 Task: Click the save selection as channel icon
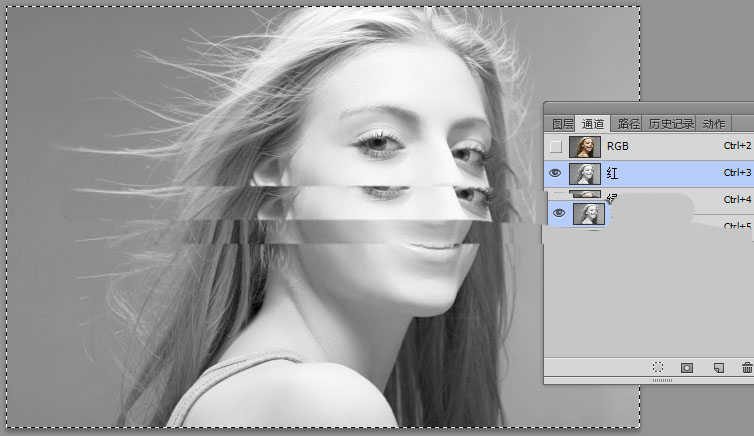687,368
